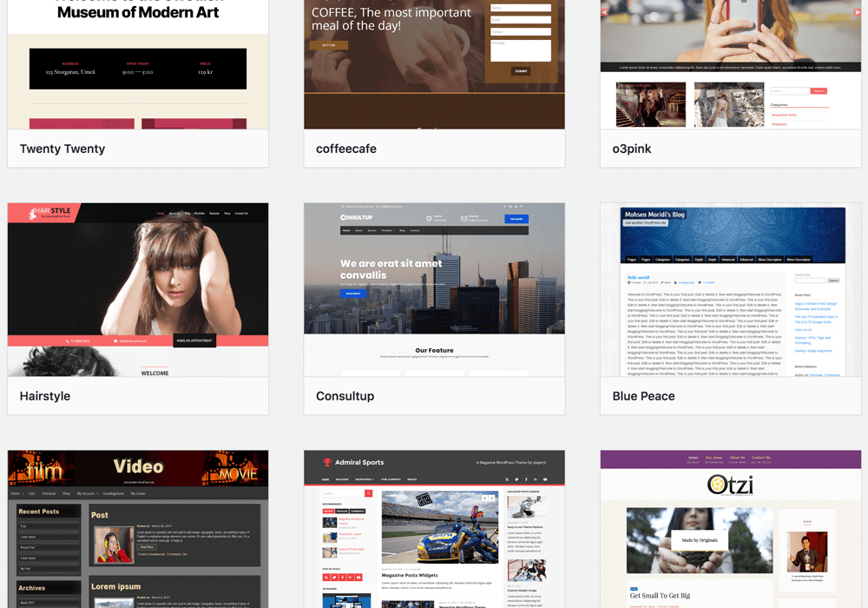Click the Hairstyle theme screenshot
Image resolution: width=868 pixels, height=608 pixels.
pos(138,289)
